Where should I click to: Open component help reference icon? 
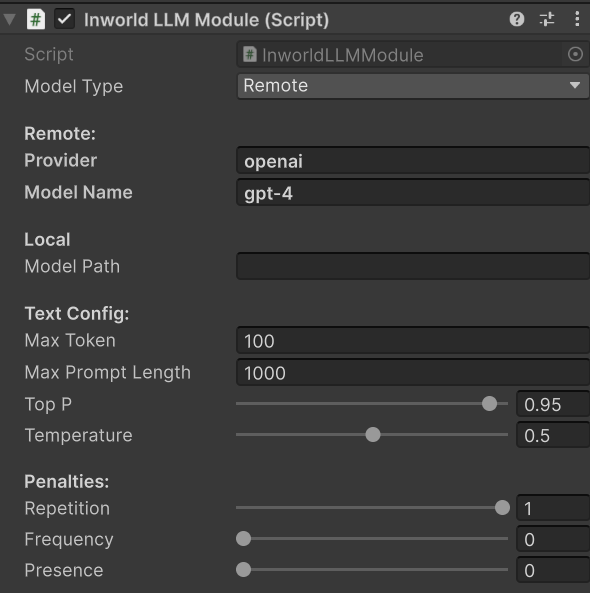point(517,19)
